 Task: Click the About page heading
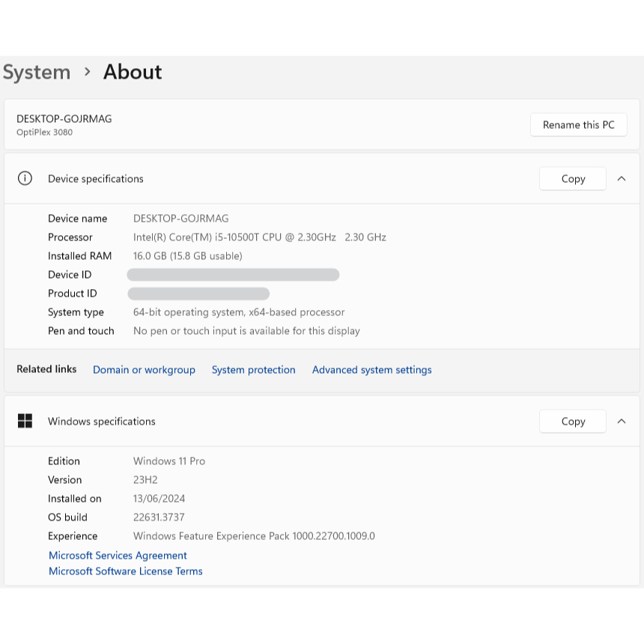tap(133, 72)
